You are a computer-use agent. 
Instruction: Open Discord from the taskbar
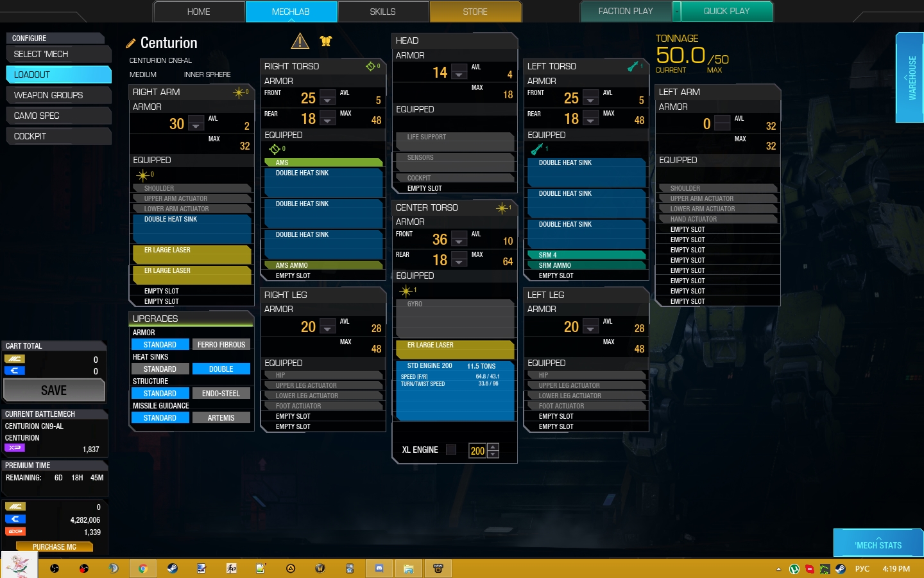click(x=379, y=568)
